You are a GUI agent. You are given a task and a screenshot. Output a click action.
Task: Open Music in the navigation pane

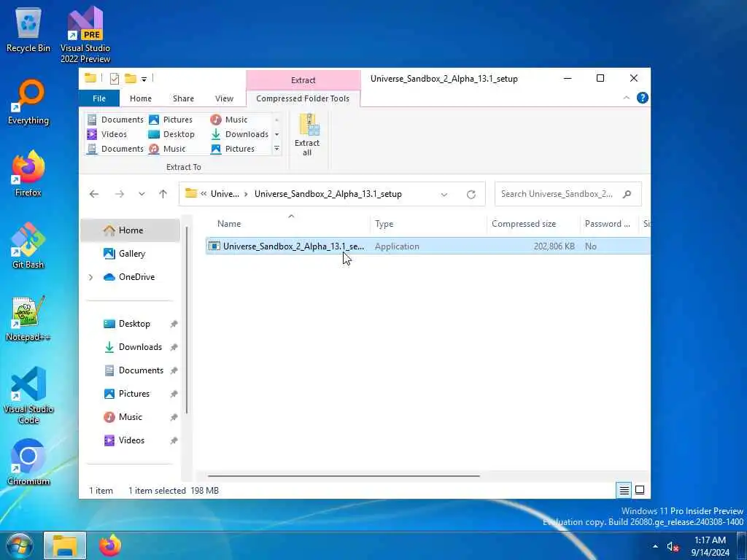(x=130, y=417)
